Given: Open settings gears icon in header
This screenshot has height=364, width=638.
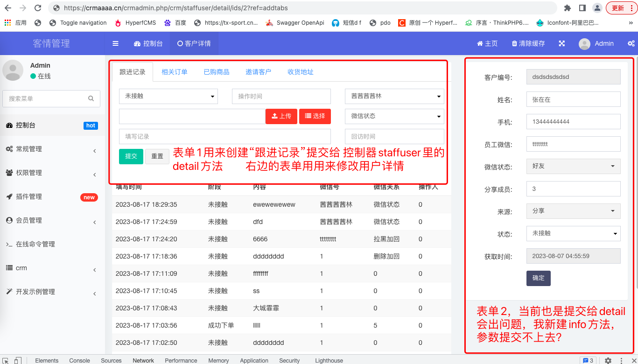Looking at the screenshot, I should coord(631,43).
